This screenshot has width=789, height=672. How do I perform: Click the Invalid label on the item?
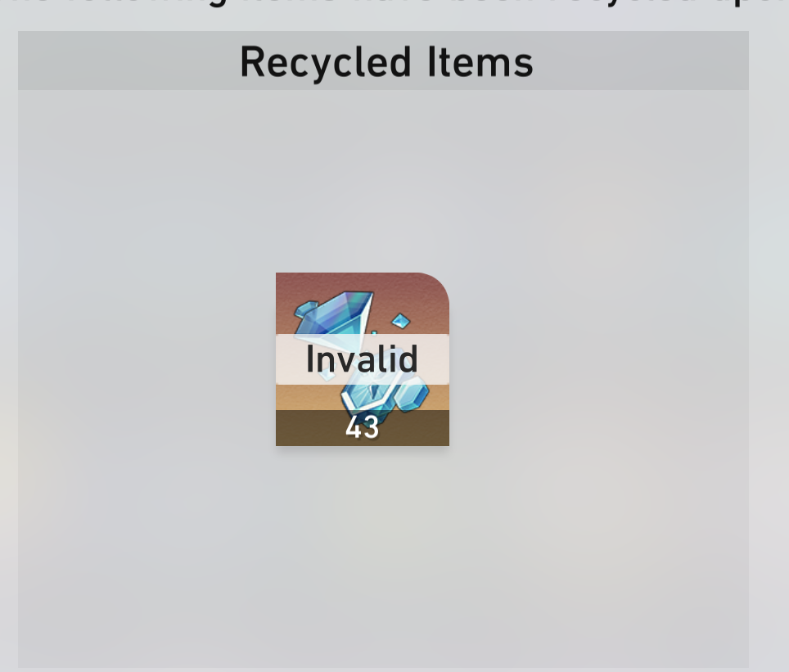pos(362,359)
